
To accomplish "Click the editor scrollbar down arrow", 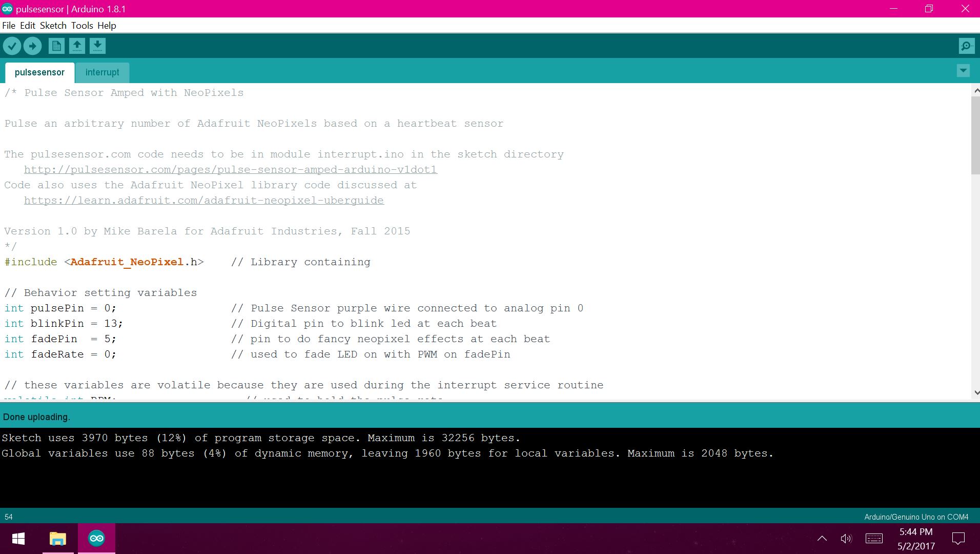I will coord(976,392).
